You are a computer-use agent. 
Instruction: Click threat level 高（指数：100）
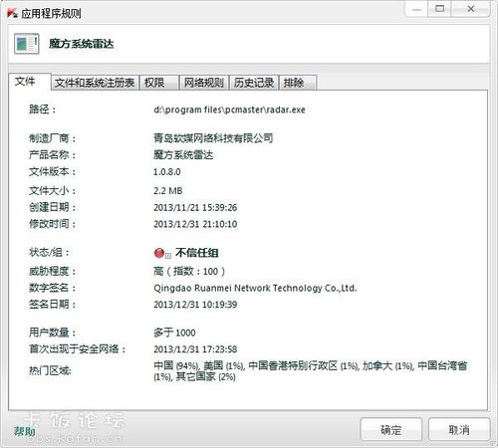click(189, 272)
